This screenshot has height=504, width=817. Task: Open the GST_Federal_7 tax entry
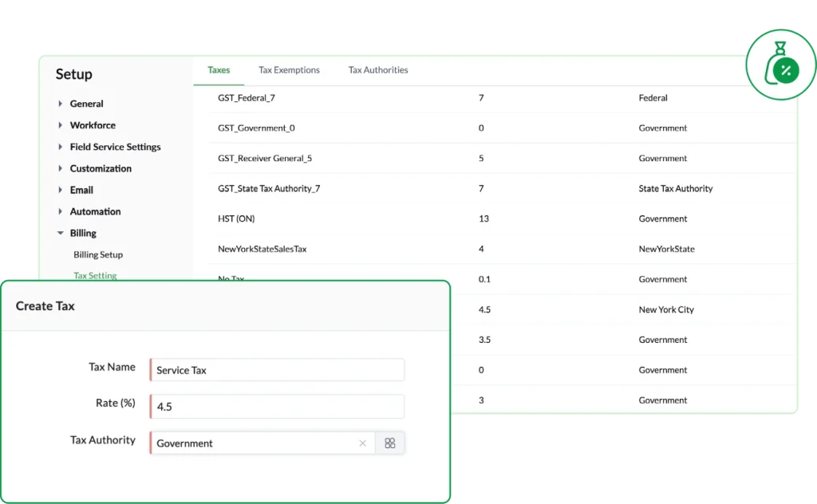click(x=247, y=98)
